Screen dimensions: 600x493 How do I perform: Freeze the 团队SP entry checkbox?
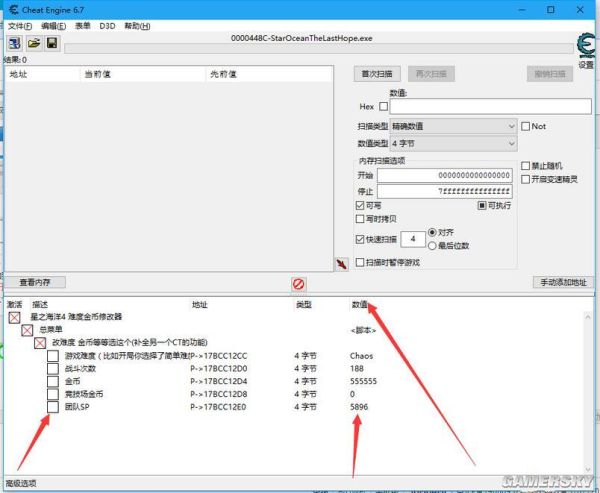(53, 407)
